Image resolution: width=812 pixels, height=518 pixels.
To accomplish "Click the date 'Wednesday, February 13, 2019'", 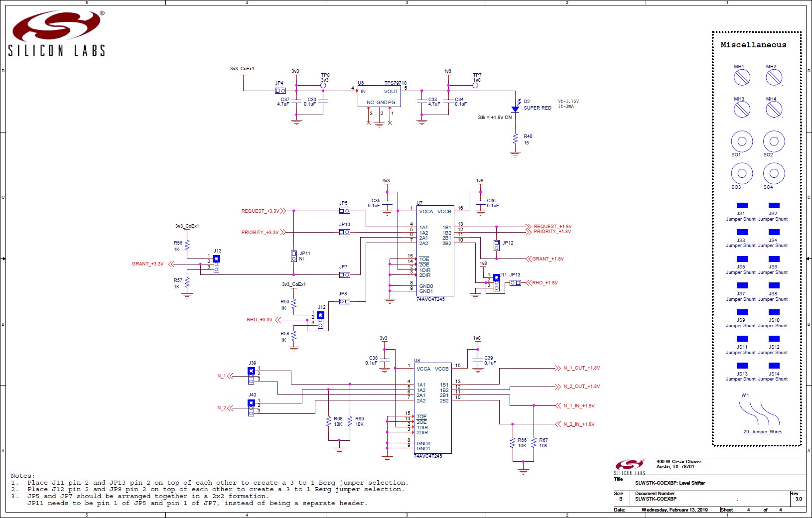I will (x=675, y=510).
